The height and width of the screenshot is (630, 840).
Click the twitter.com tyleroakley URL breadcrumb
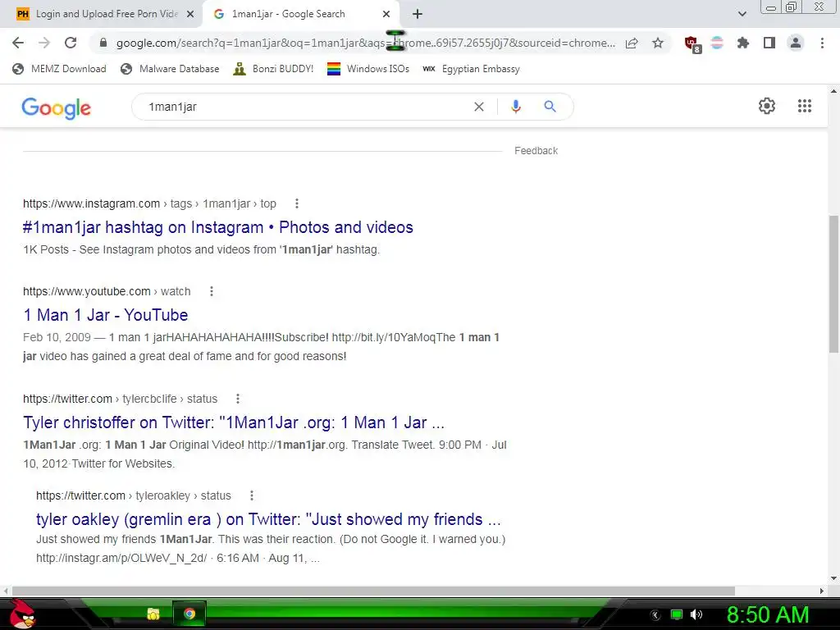point(134,495)
